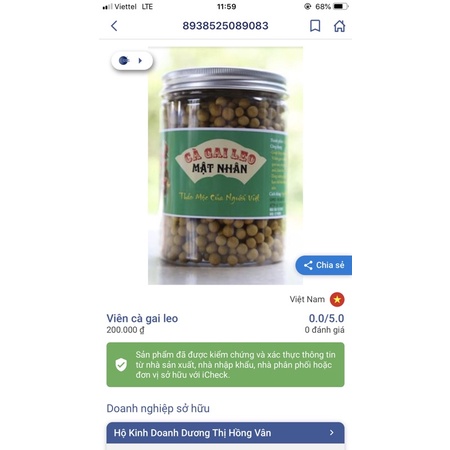Tap the green iCheck verification banner
Image resolution: width=450 pixels, height=450 pixels.
pos(225,365)
